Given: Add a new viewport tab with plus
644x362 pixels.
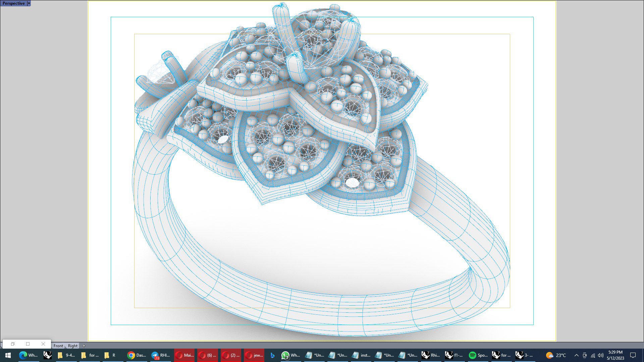Looking at the screenshot, I should tap(84, 346).
